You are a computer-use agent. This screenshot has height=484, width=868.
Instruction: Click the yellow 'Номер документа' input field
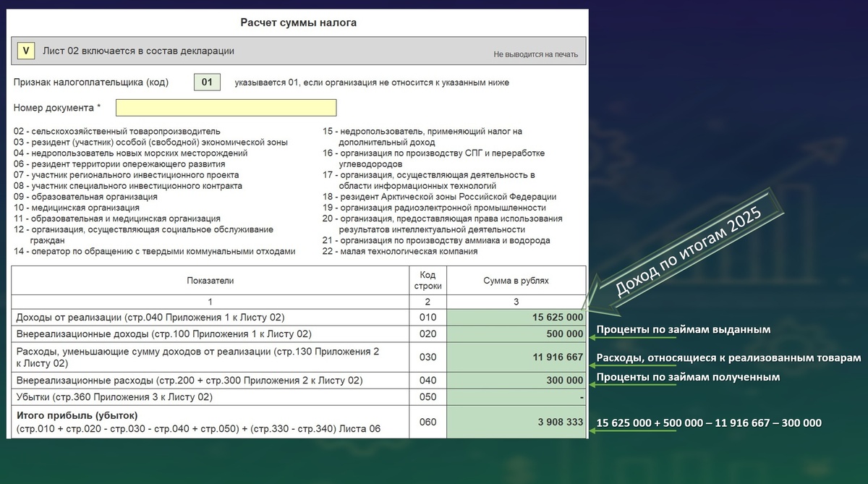(x=225, y=107)
